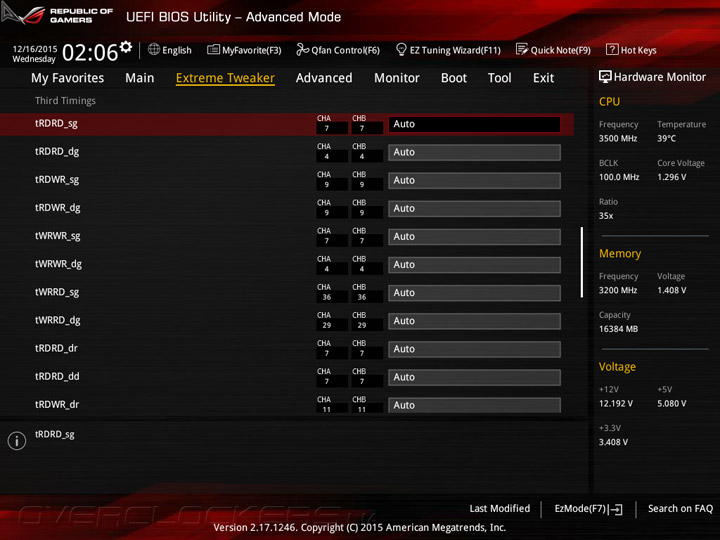The height and width of the screenshot is (540, 720).
Task: Click the 02:06 clock display
Action: (90, 52)
